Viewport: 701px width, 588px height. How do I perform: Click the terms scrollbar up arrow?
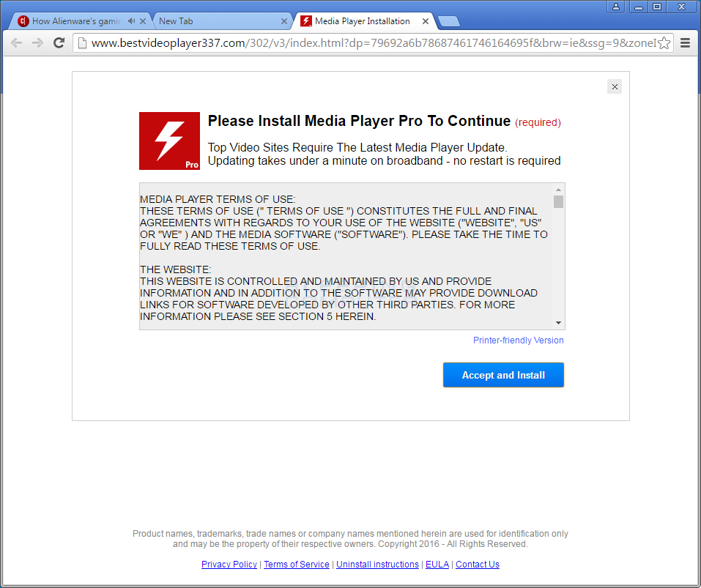558,190
